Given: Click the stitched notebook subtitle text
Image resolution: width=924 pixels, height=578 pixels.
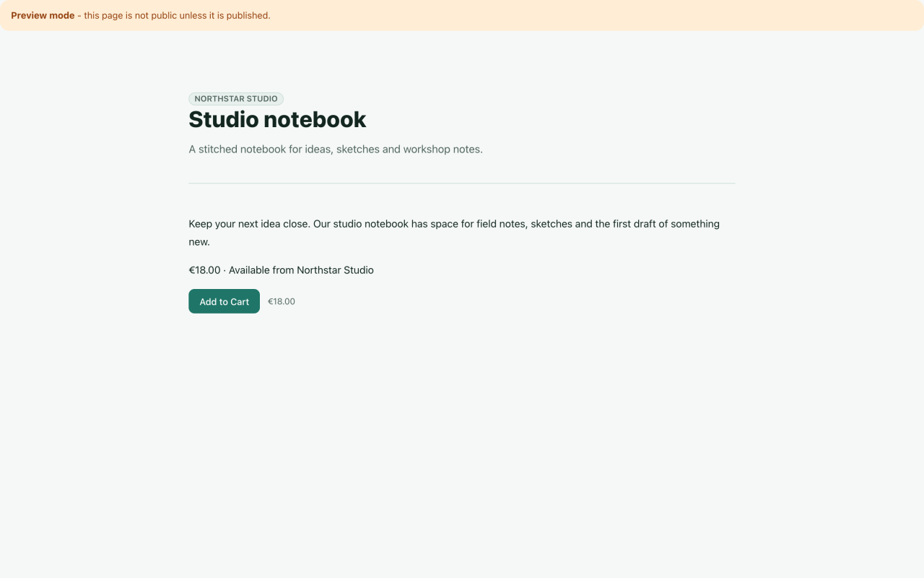Looking at the screenshot, I should pyautogui.click(x=336, y=150).
